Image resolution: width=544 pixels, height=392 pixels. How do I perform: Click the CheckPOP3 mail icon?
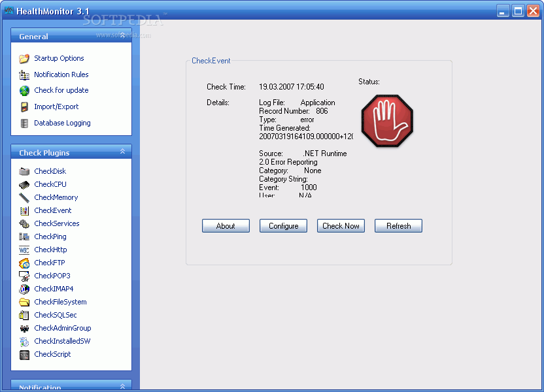[24, 276]
